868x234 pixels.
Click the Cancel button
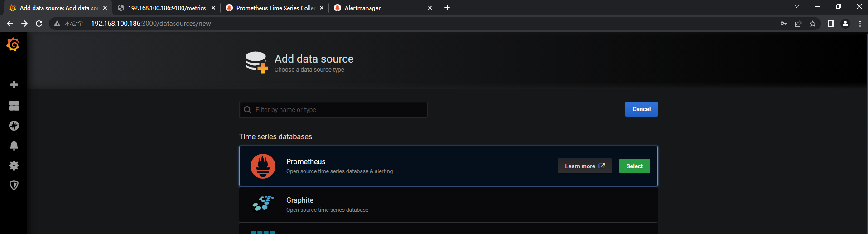click(641, 109)
